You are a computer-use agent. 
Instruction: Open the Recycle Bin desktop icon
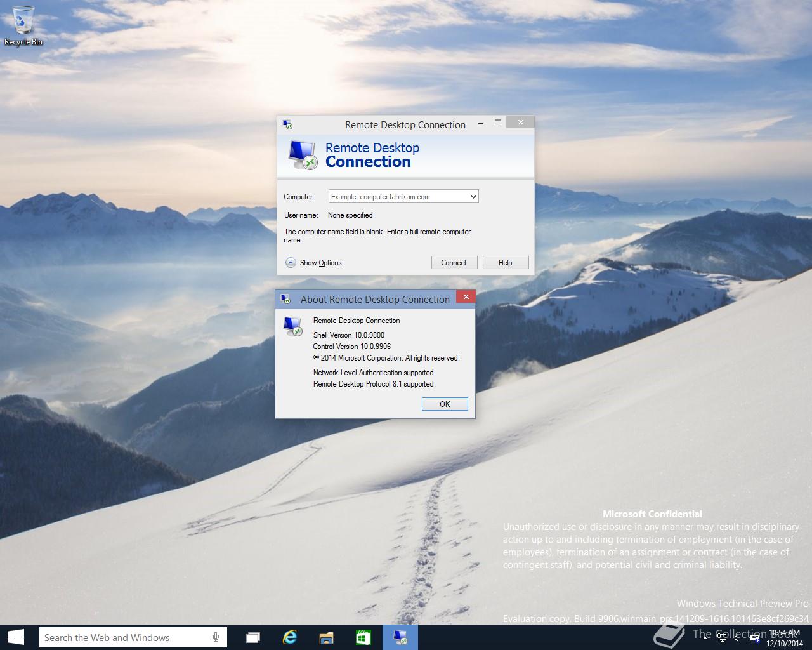click(x=23, y=25)
